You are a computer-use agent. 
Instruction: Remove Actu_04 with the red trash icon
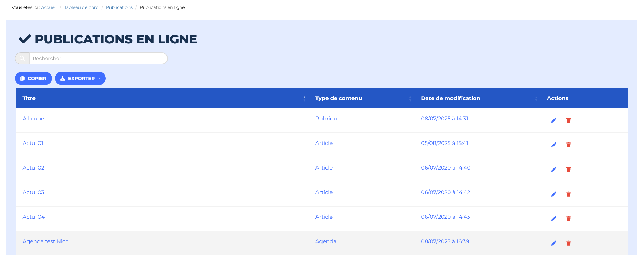pyautogui.click(x=568, y=219)
